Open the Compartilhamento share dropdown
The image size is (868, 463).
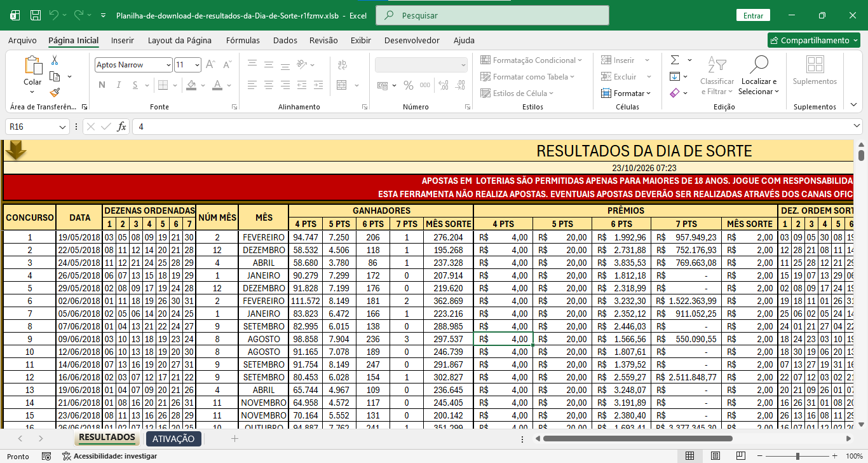813,40
